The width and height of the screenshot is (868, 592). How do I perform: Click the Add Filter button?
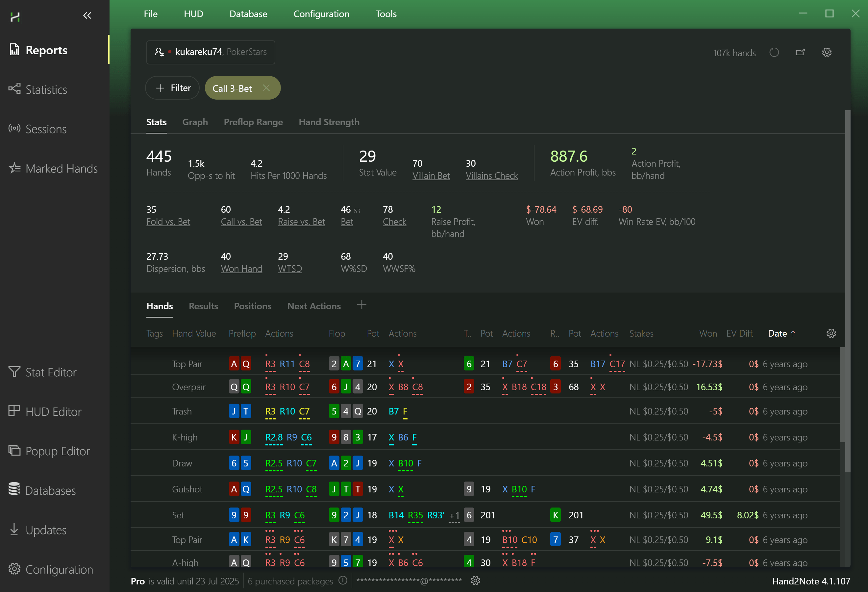click(x=173, y=88)
